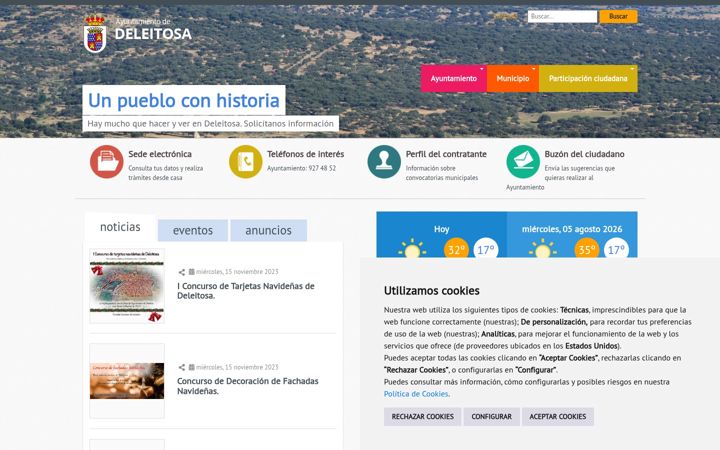This screenshot has width=720, height=450.
Task: Open the Sede electrónica title link
Action: (160, 154)
